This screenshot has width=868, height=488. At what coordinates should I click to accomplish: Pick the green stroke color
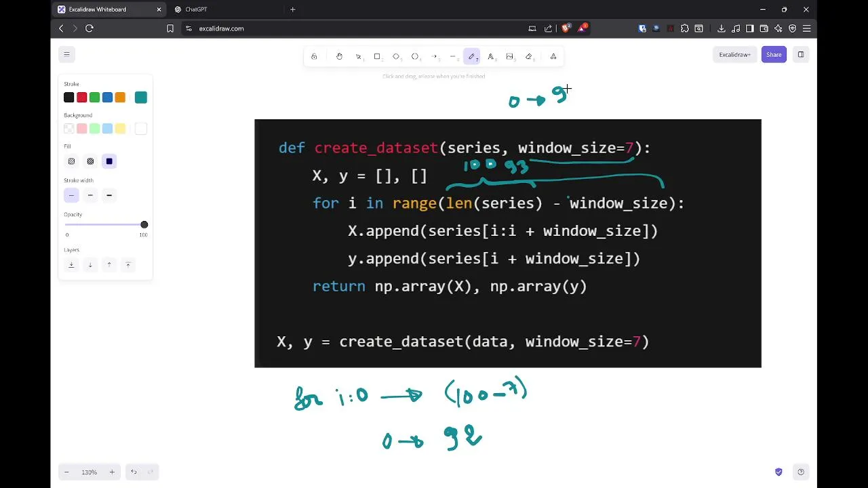tap(94, 98)
